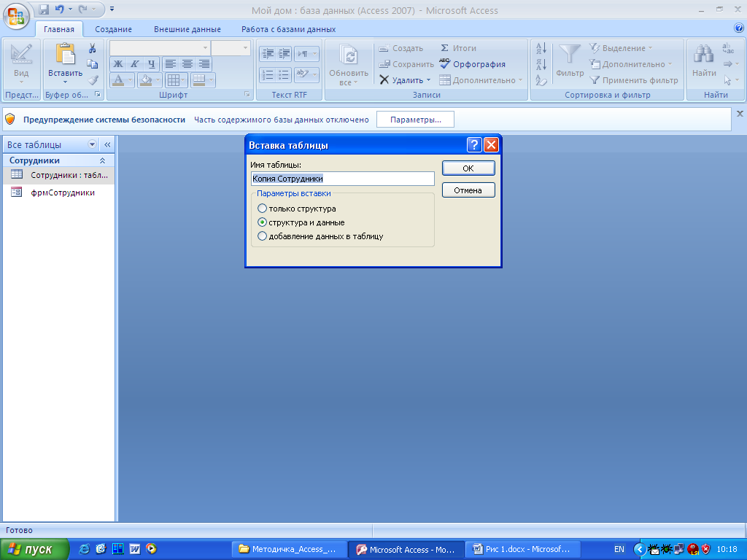Select фрмСотрудники form in navigation pane

pyautogui.click(x=59, y=192)
